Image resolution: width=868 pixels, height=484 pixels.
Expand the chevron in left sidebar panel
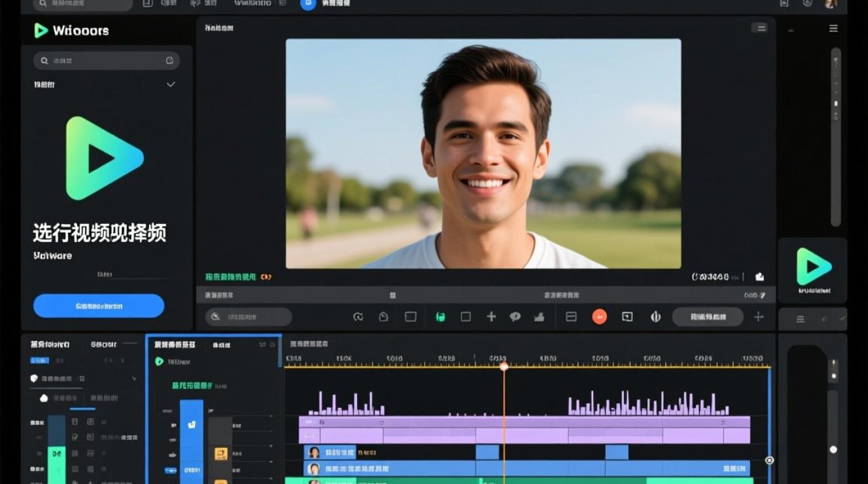(170, 85)
